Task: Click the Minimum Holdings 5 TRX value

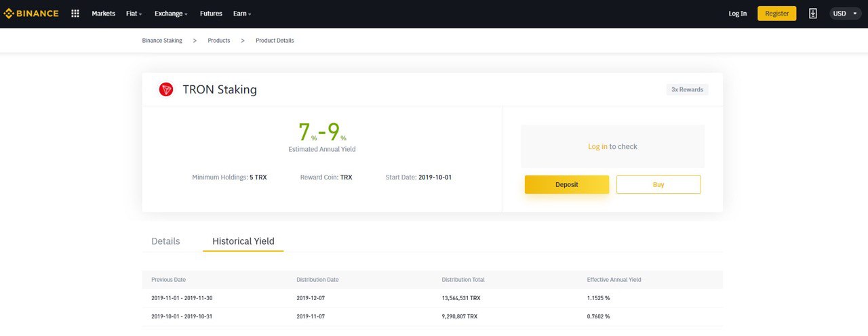Action: point(258,177)
